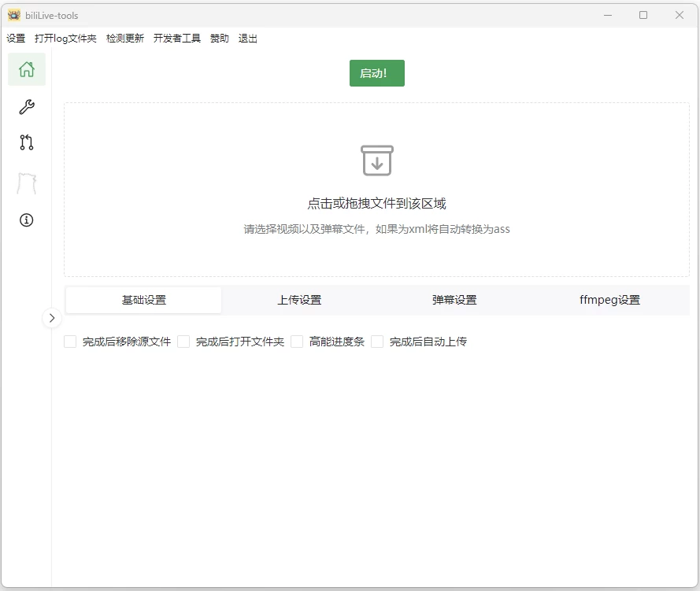Click the biliLive-tools app logo in the title bar
This screenshot has width=700, height=591.
(x=13, y=14)
